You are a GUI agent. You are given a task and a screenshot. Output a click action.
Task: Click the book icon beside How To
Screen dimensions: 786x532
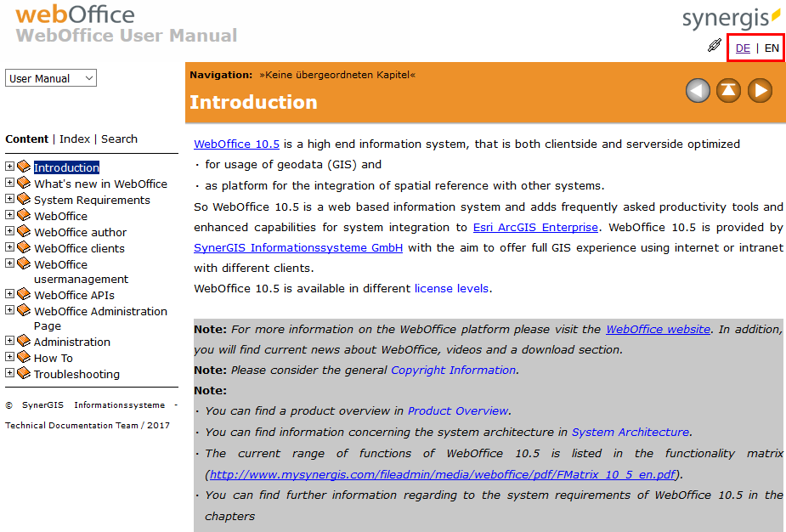pyautogui.click(x=24, y=357)
